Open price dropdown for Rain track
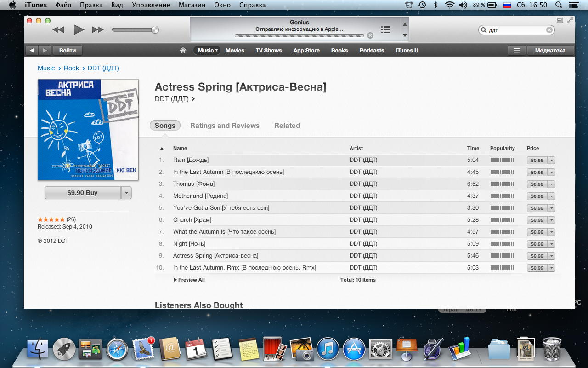 coord(552,160)
